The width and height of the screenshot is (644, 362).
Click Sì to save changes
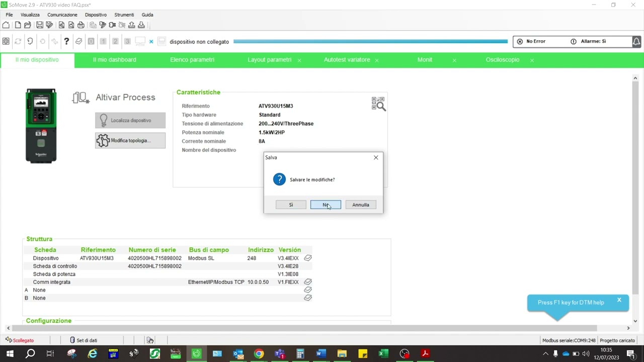pyautogui.click(x=291, y=205)
